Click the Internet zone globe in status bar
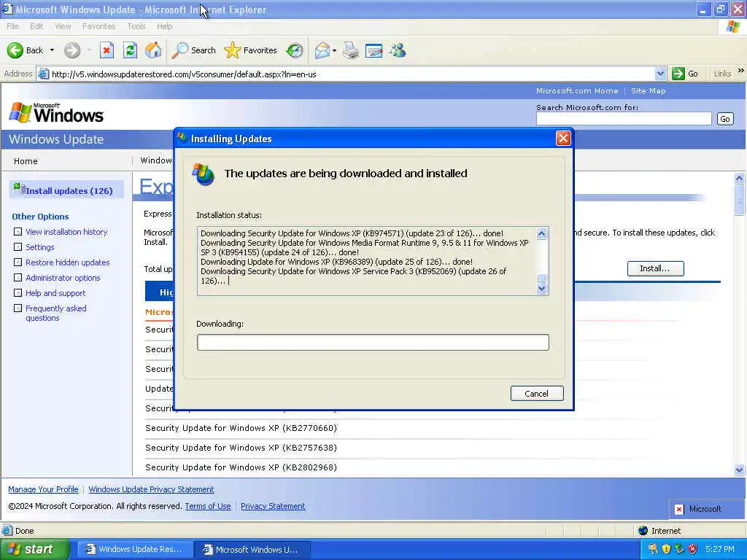The height and width of the screenshot is (560, 747). (x=643, y=531)
